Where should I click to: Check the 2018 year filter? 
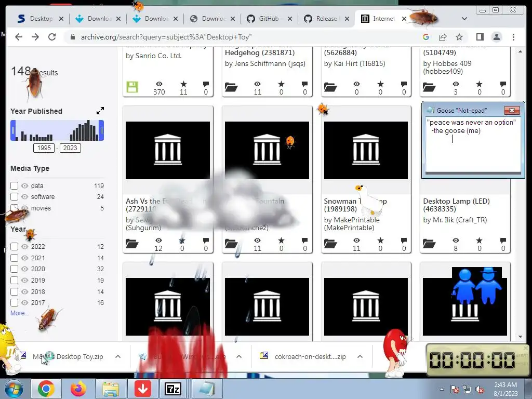[14, 291]
